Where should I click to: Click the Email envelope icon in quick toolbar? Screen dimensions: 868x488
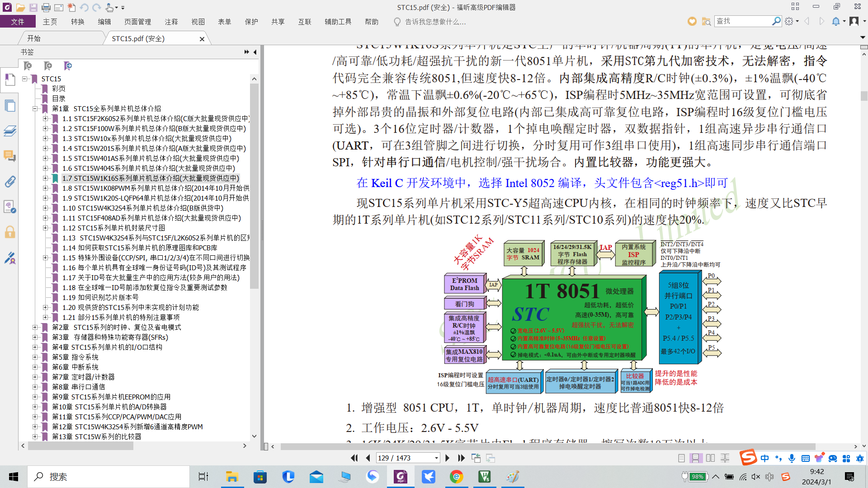click(59, 7)
